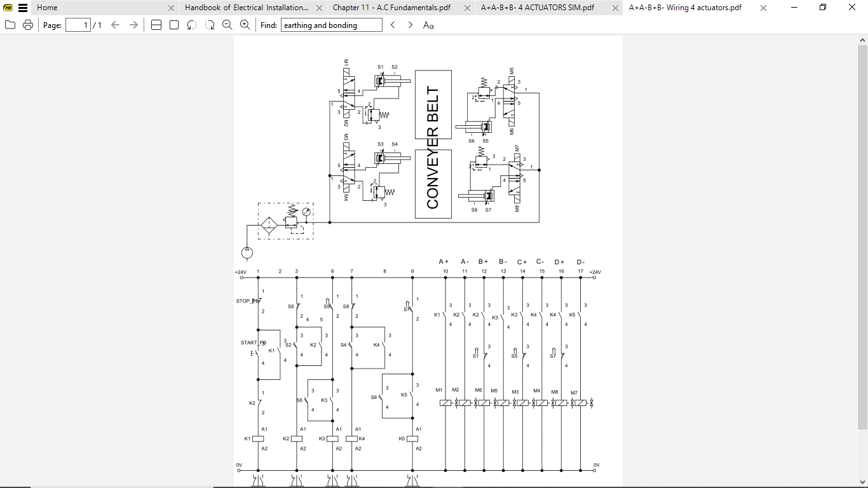This screenshot has width=868, height=488.
Task: Click the STOP_PB label in diagram
Action: tap(247, 301)
